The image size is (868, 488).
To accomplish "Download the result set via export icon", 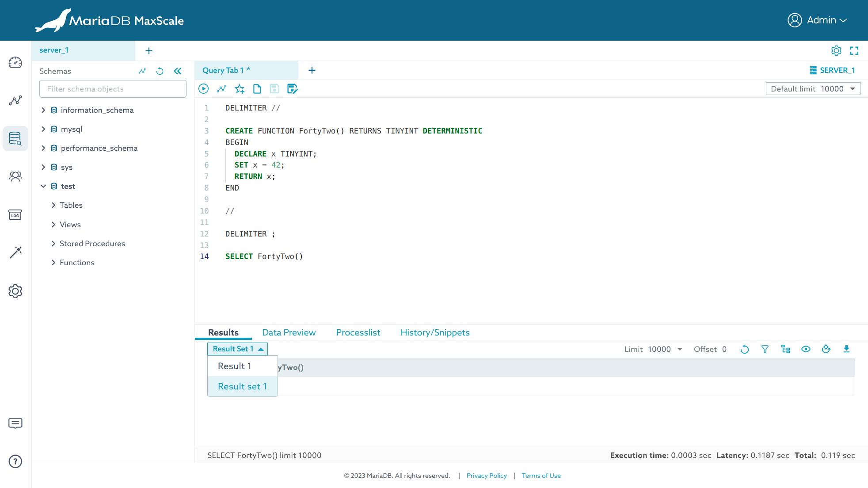I will click(846, 349).
